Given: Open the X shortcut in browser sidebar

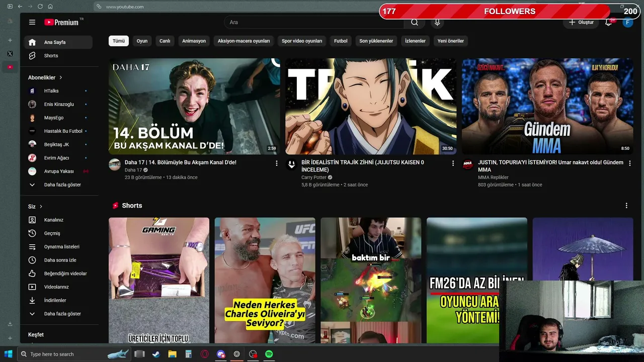Looking at the screenshot, I should (x=10, y=53).
